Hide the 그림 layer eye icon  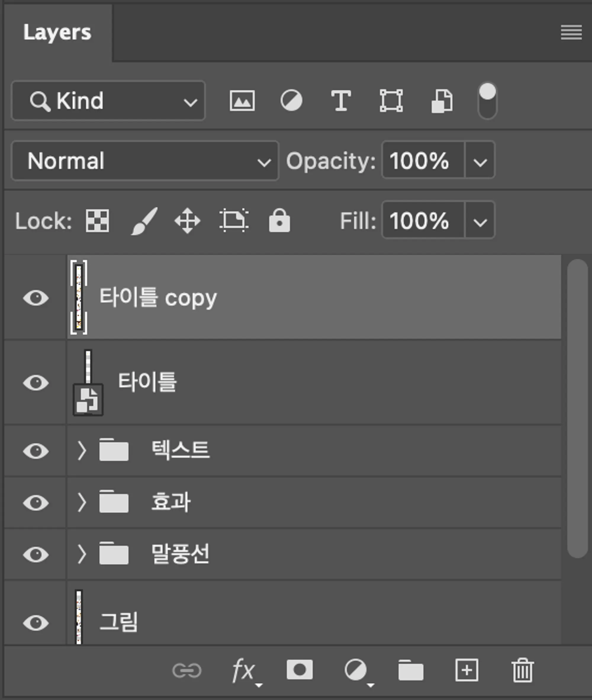[36, 623]
